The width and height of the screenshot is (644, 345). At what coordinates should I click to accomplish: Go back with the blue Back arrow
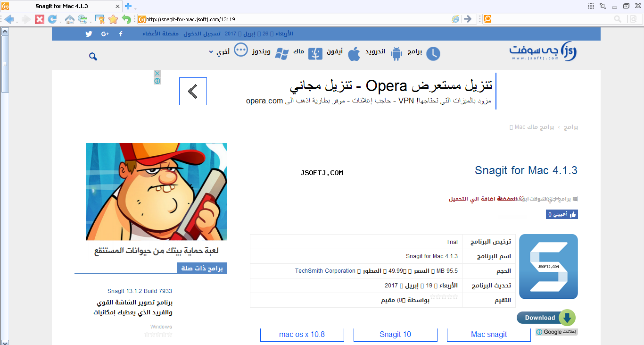[8, 19]
